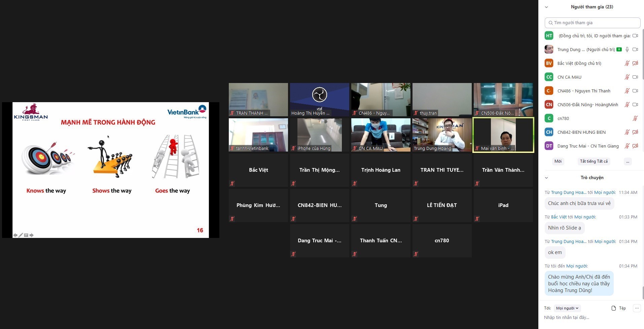This screenshot has width=644, height=329.
Task: Collapse the Trò chuyện chat panel chevron
Action: [x=546, y=178]
